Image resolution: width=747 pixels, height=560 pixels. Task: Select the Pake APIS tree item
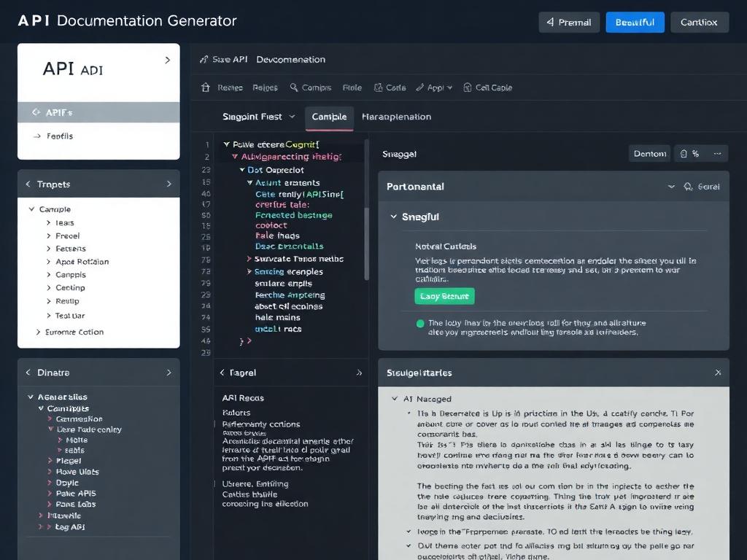click(76, 494)
